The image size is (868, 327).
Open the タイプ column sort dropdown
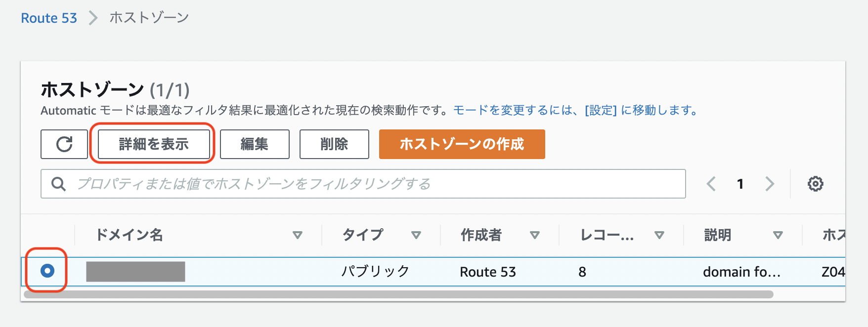tap(416, 235)
